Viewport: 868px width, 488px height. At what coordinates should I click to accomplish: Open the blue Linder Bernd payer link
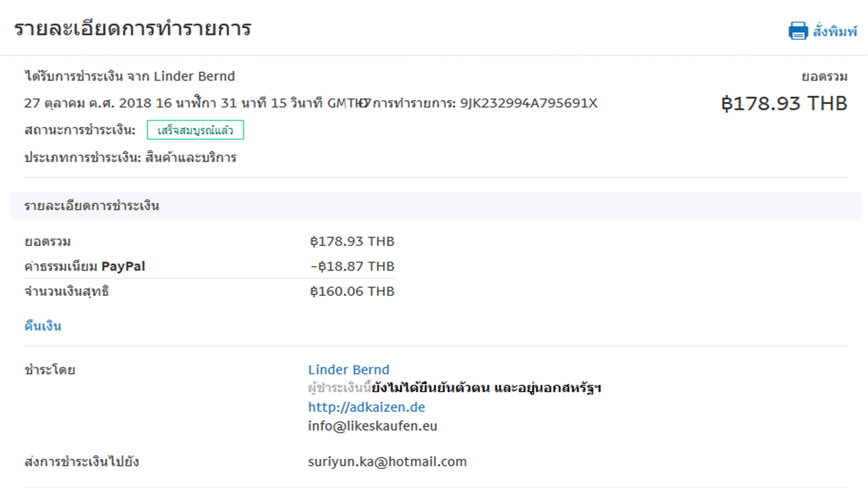click(x=348, y=369)
